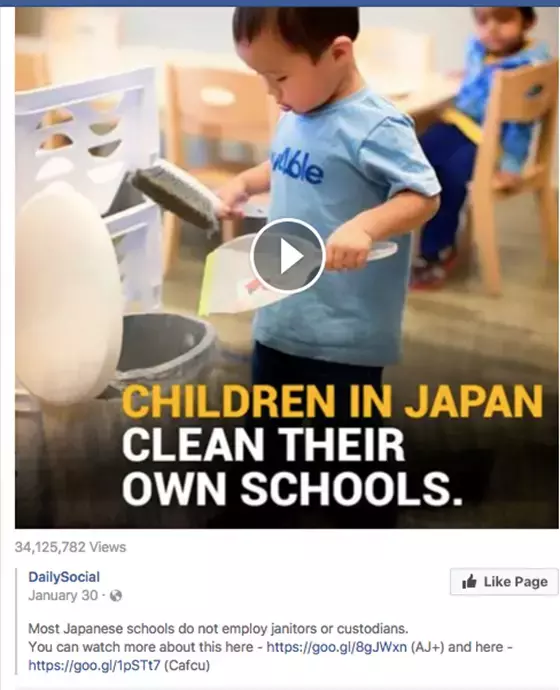
Task: Click the blue Facebook top bar
Action: click(x=280, y=3)
